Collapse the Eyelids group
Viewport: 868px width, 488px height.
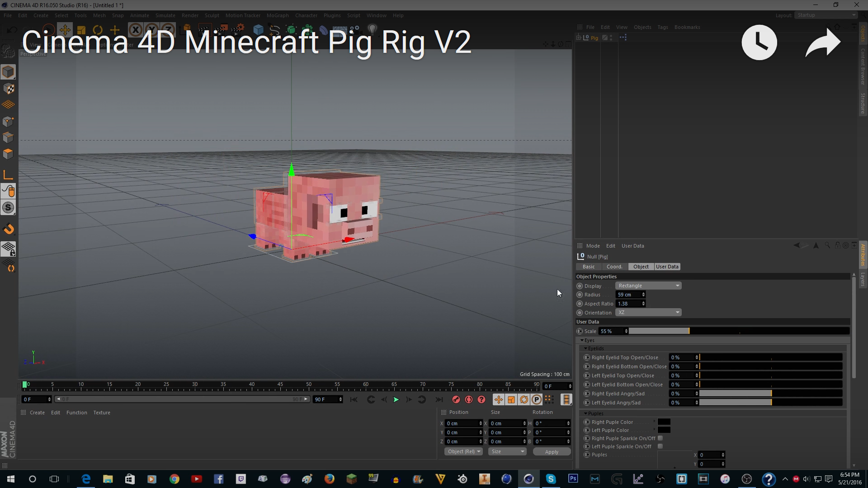coord(586,348)
